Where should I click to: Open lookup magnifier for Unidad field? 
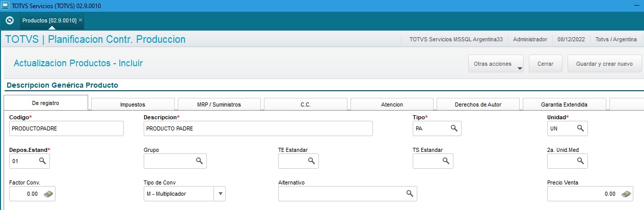[x=580, y=128]
